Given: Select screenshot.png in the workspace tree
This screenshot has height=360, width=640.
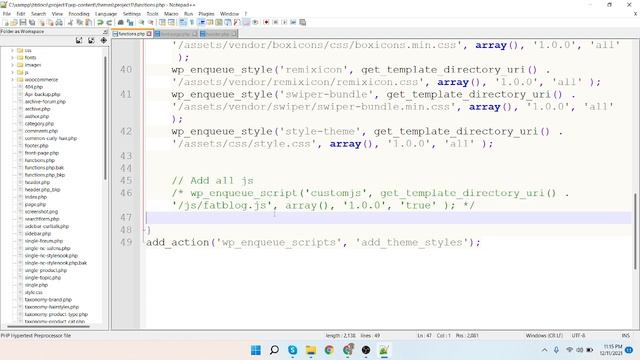Looking at the screenshot, I should (x=41, y=212).
